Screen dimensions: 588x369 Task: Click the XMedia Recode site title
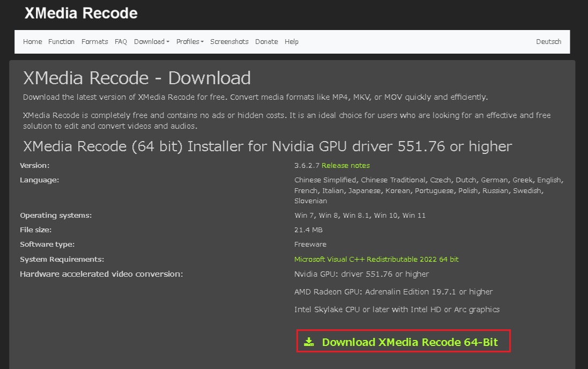tap(81, 13)
